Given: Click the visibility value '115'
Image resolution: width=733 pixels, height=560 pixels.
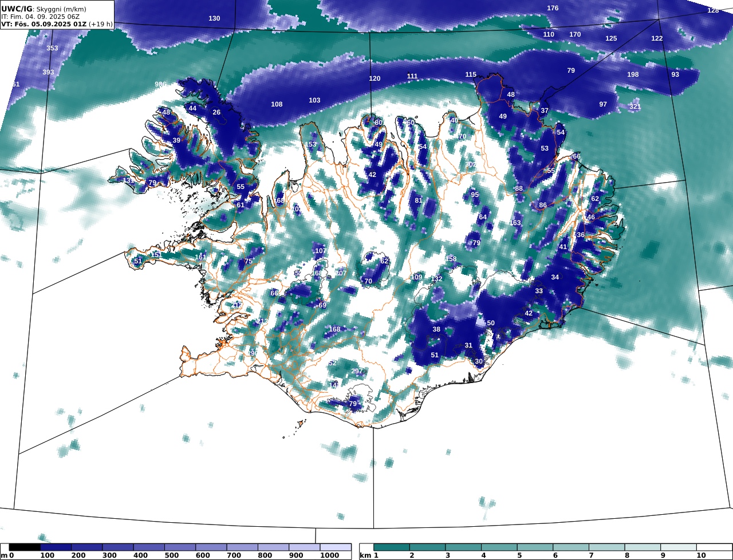Looking at the screenshot, I should (x=471, y=74).
